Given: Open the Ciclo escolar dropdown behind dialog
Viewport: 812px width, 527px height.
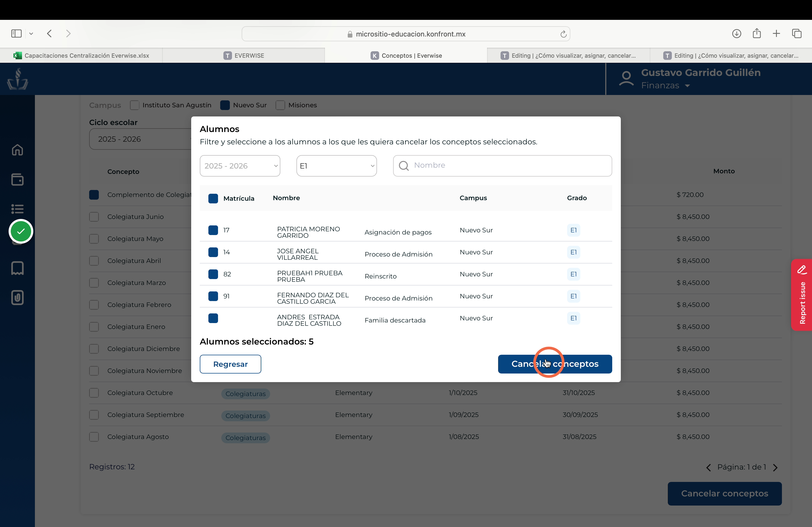Looking at the screenshot, I should tap(140, 139).
